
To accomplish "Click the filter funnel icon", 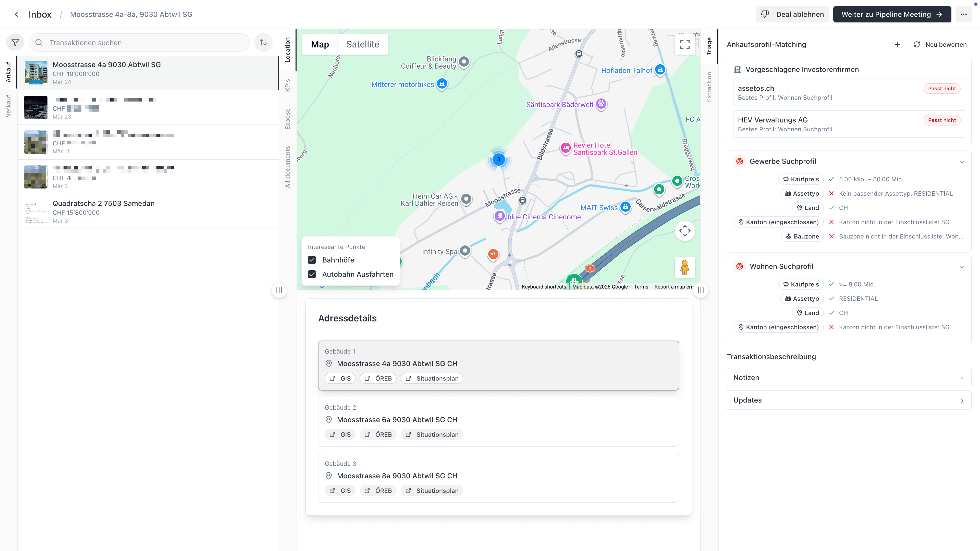I will pyautogui.click(x=15, y=43).
